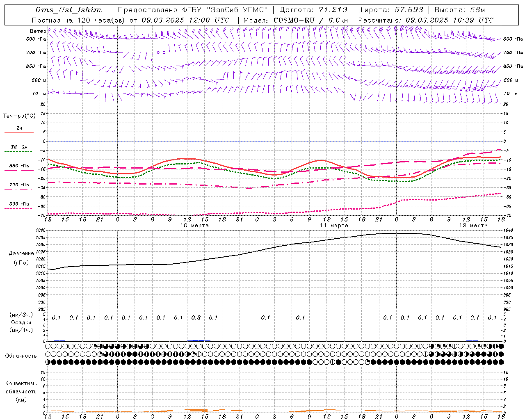Viewport: 525px width, 420px height.
Task: Click the 10 марта date label
Action: pos(194,226)
